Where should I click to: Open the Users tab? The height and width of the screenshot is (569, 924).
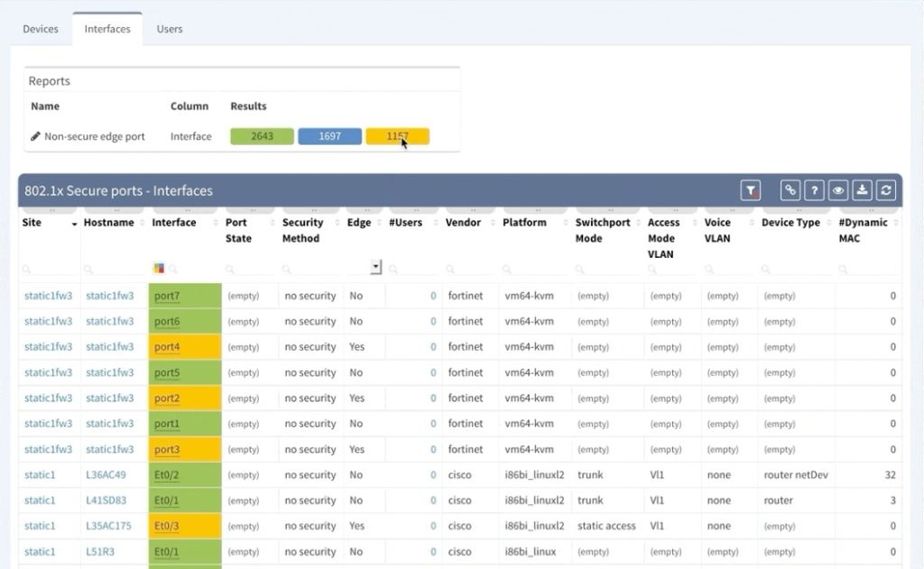coord(170,29)
